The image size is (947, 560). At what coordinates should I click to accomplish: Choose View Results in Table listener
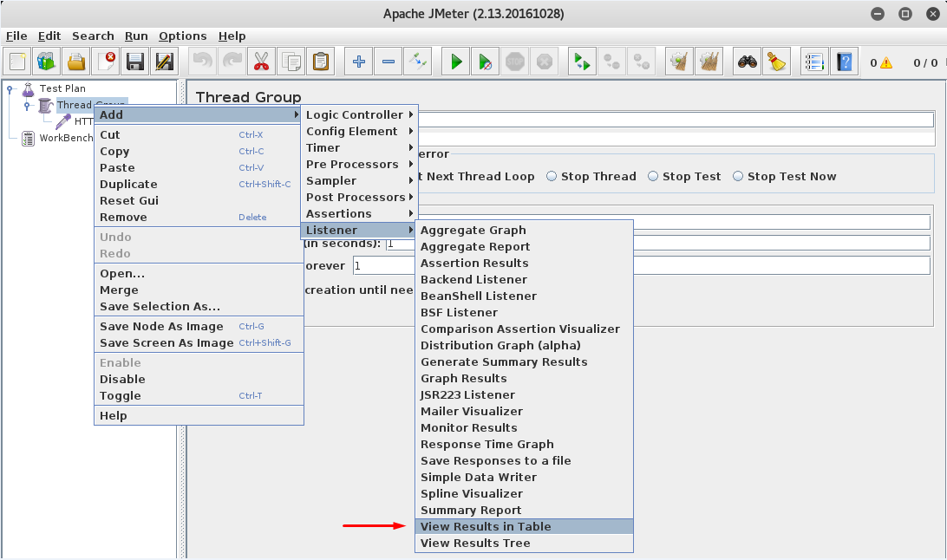[486, 526]
